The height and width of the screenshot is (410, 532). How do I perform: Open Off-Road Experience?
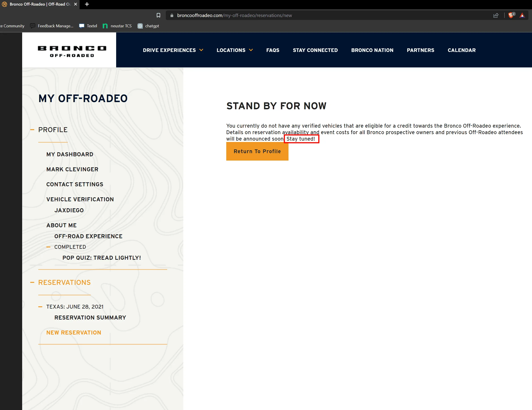pos(88,236)
